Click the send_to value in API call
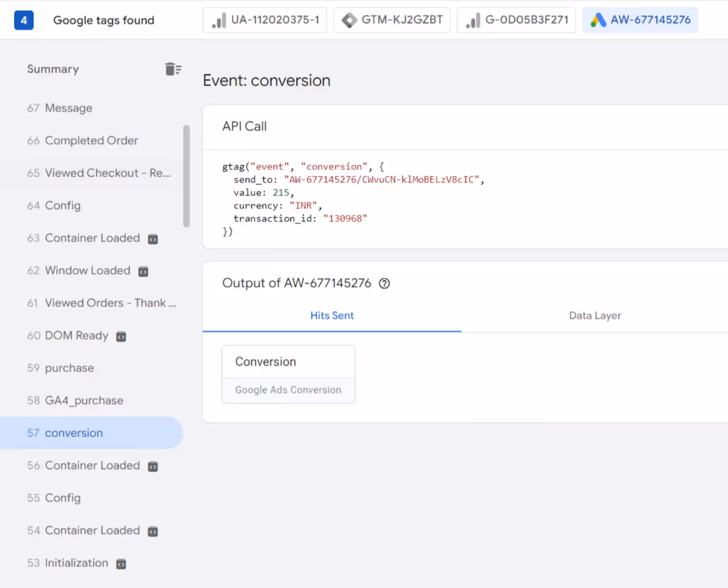Viewport: 728px width, 588px height. (382, 180)
